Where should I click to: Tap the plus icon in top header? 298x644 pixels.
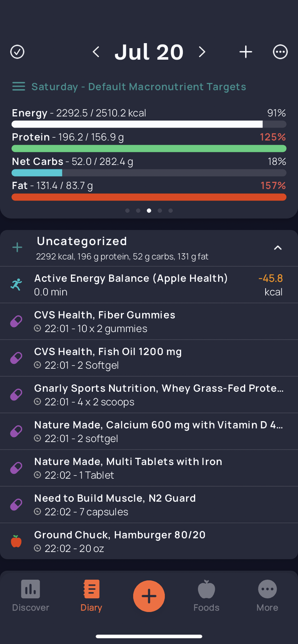pyautogui.click(x=246, y=52)
